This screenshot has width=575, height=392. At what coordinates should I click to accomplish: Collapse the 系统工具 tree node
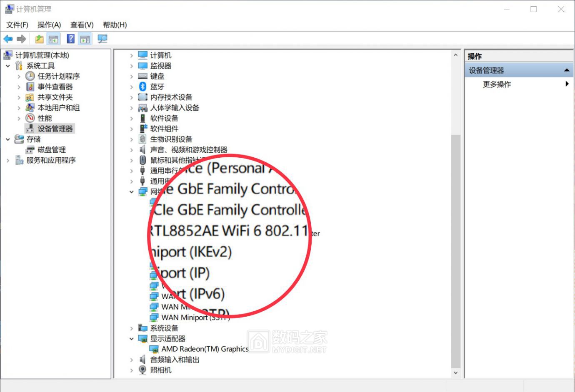coord(8,66)
